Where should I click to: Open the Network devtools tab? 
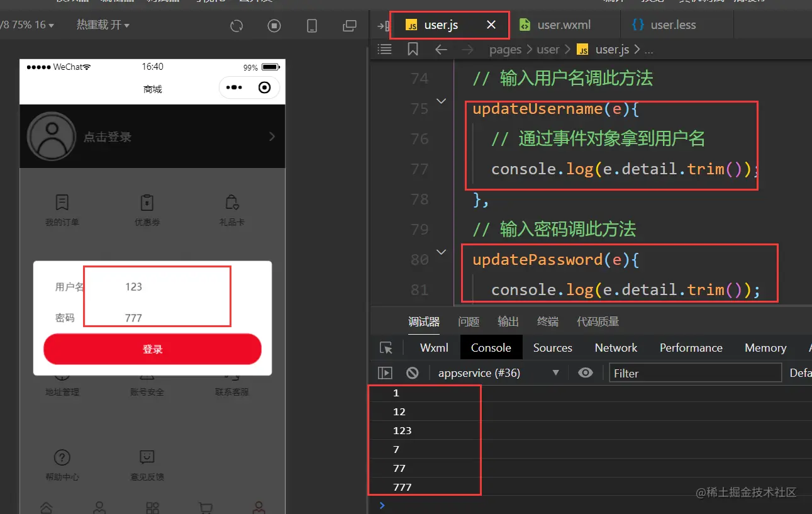(x=616, y=348)
